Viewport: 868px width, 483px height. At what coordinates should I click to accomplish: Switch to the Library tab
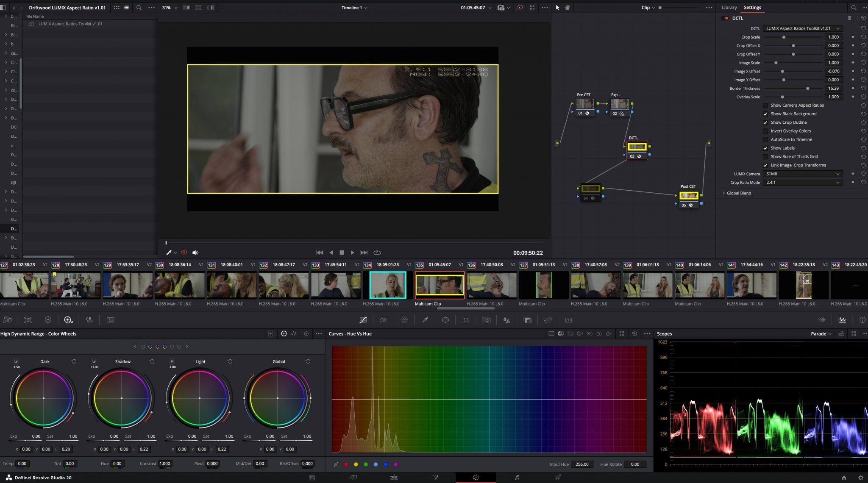coord(729,7)
